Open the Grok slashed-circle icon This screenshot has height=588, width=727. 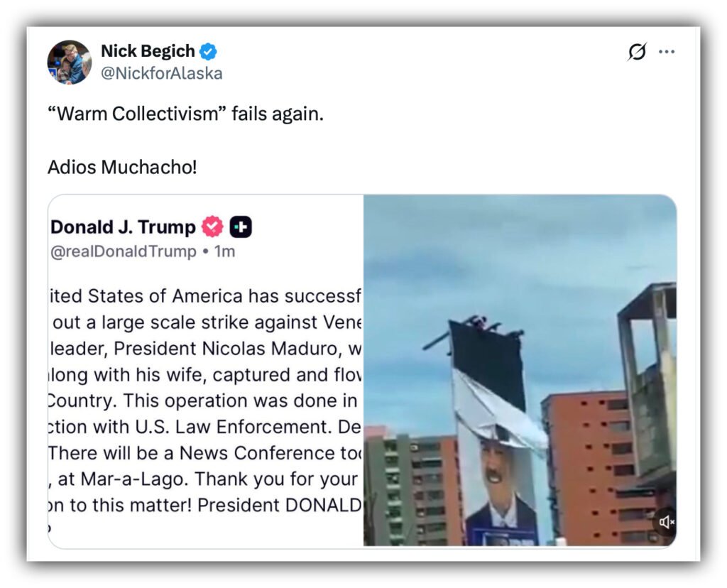tap(637, 51)
